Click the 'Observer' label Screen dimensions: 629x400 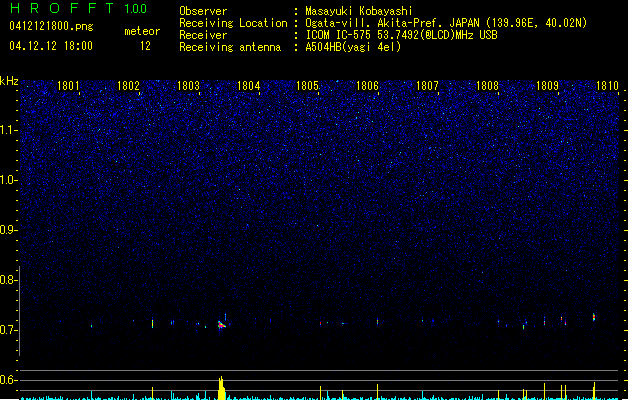coord(203,11)
